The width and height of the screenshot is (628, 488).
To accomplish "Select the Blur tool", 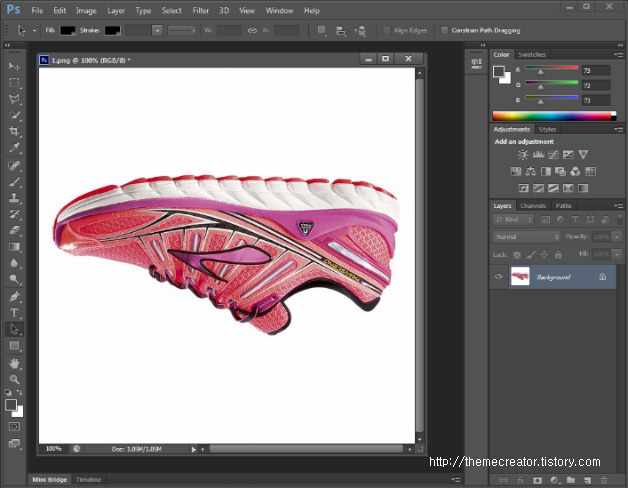I will click(x=14, y=263).
